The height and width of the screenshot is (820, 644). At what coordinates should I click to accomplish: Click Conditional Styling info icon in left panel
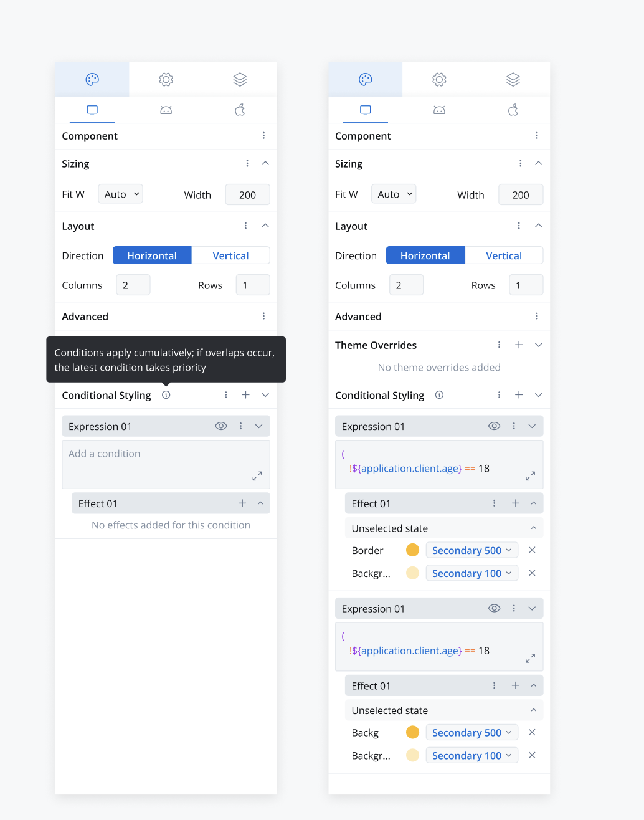(x=166, y=395)
